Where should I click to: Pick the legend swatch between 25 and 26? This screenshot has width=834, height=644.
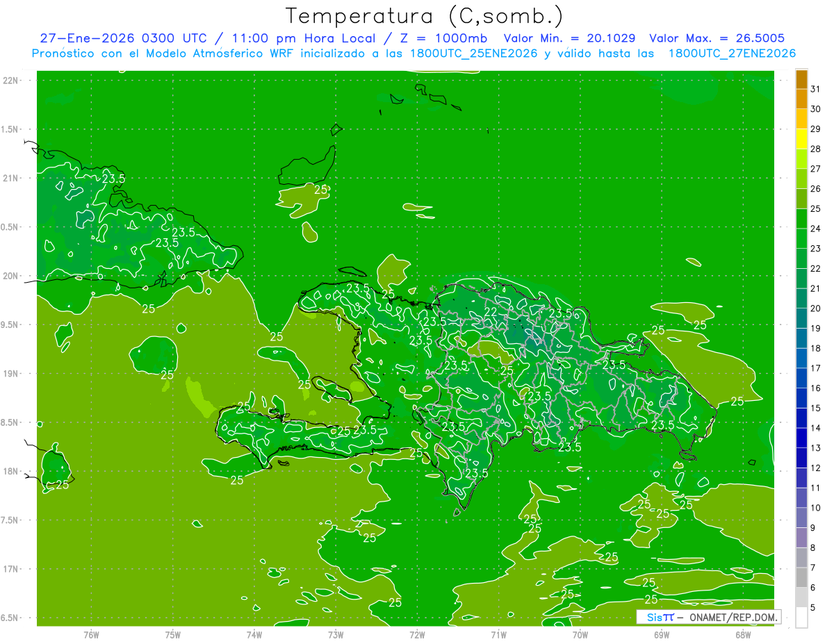click(x=802, y=199)
